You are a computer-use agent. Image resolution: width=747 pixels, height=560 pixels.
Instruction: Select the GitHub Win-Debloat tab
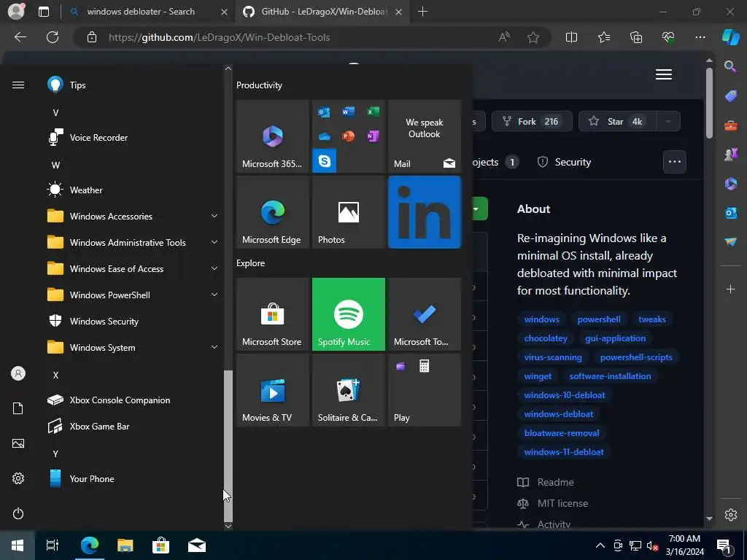click(322, 12)
